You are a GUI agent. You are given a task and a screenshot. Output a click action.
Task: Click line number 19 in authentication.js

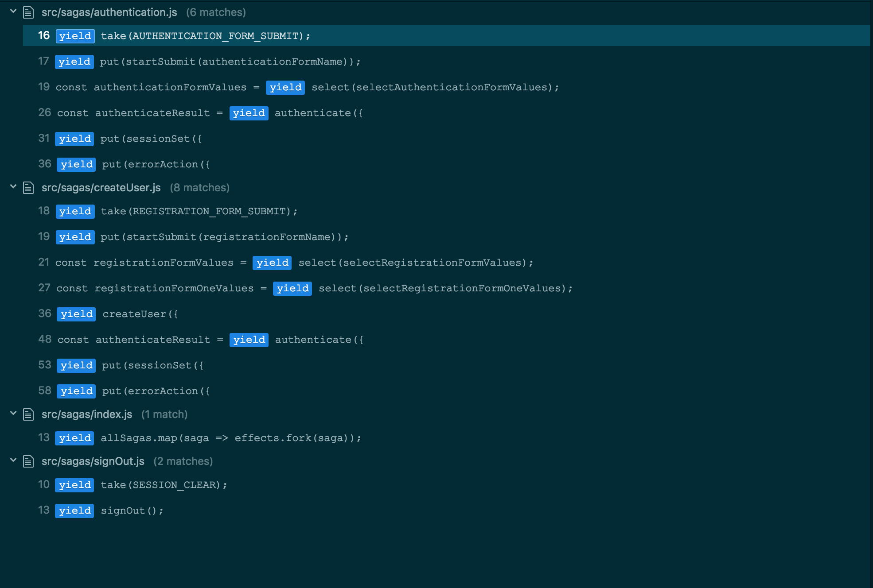[44, 87]
